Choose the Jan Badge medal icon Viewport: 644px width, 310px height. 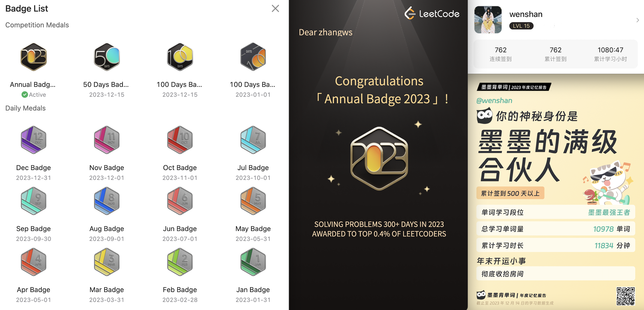point(253,262)
